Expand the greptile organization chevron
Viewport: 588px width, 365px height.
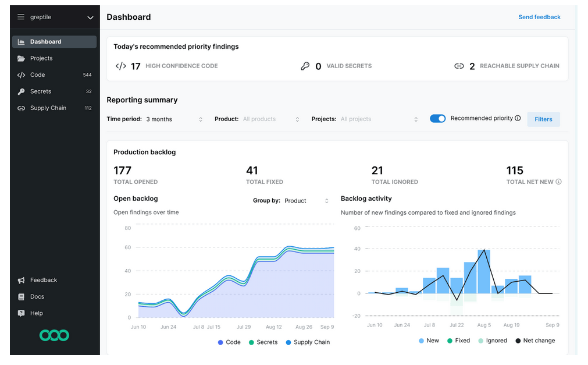90,17
